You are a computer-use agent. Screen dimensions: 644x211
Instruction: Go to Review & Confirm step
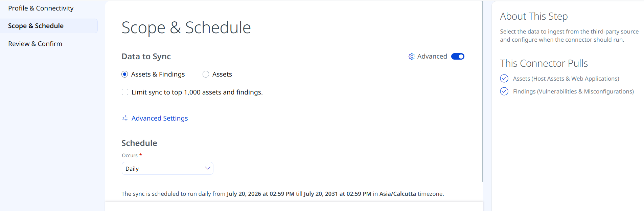pos(35,44)
